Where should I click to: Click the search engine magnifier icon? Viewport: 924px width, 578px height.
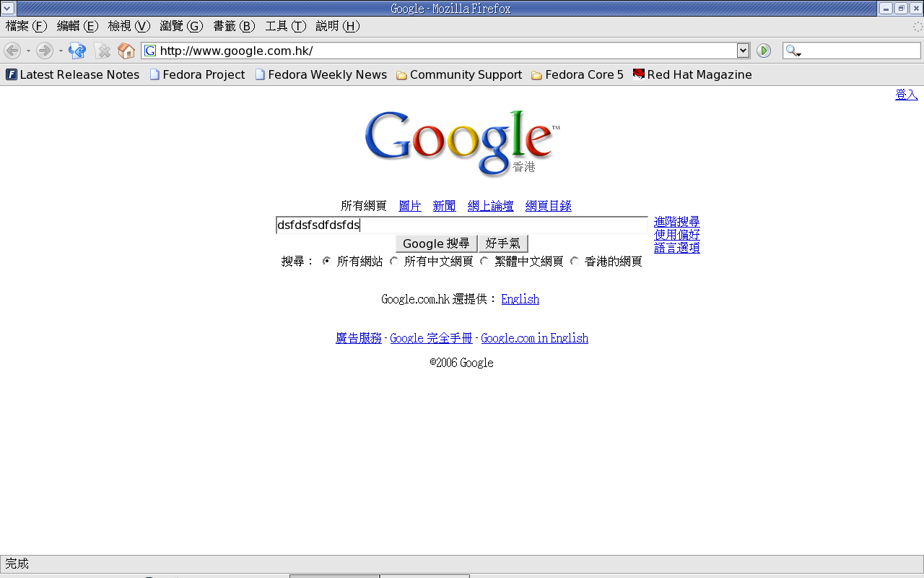[x=793, y=51]
